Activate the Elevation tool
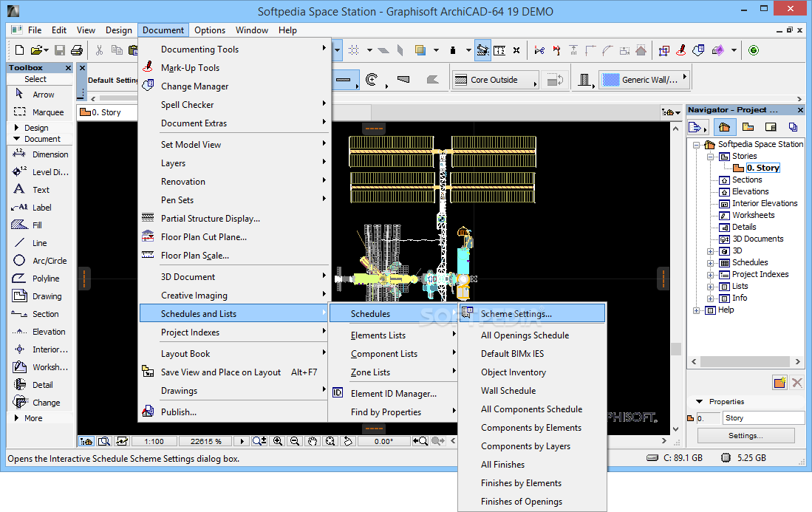812x512 pixels. [x=39, y=331]
